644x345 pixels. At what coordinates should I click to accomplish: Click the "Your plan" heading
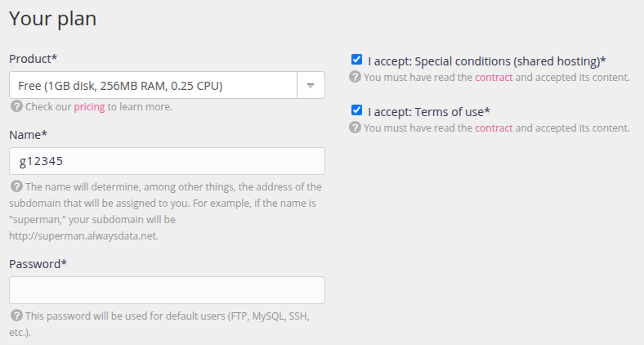pyautogui.click(x=52, y=19)
